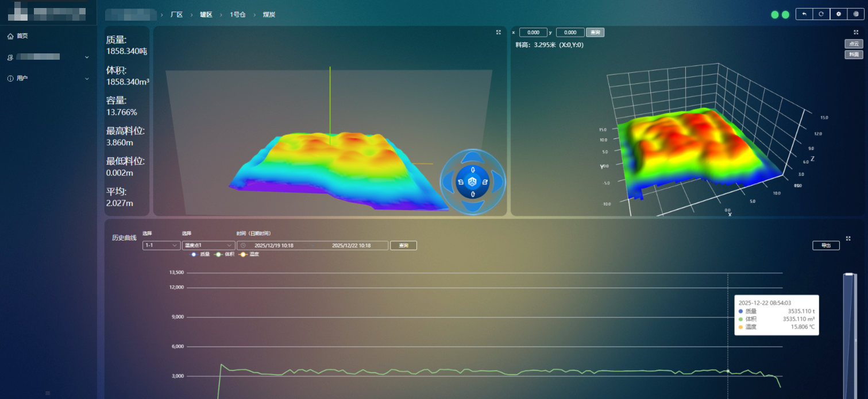Open 首页 in the sidebar
Image resolution: width=868 pixels, height=399 pixels.
tap(48, 36)
